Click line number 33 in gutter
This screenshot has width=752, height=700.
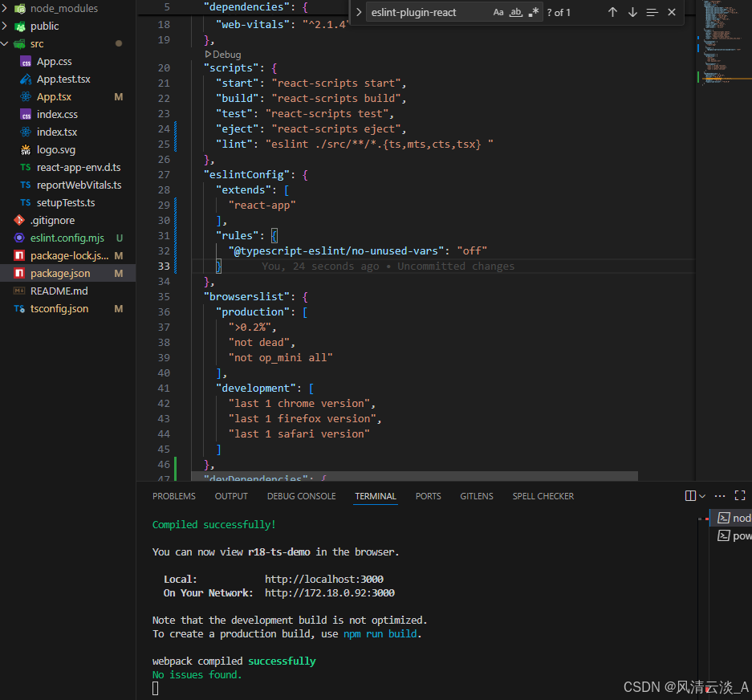pyautogui.click(x=164, y=266)
